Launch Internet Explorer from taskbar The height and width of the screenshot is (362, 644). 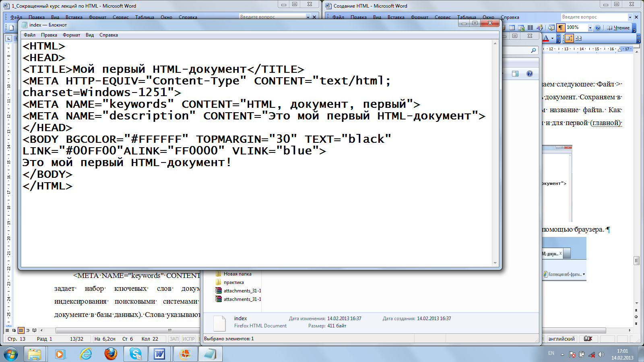[85, 354]
